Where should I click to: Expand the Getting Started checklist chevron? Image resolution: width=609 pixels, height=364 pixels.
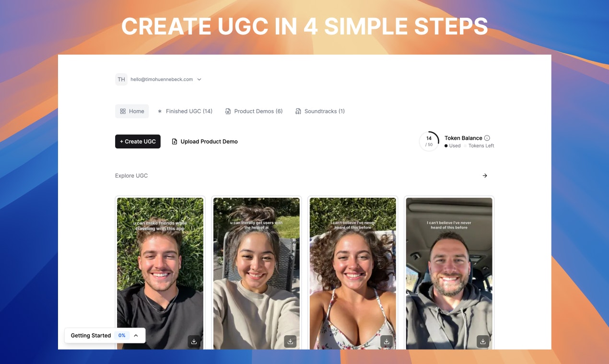(136, 336)
